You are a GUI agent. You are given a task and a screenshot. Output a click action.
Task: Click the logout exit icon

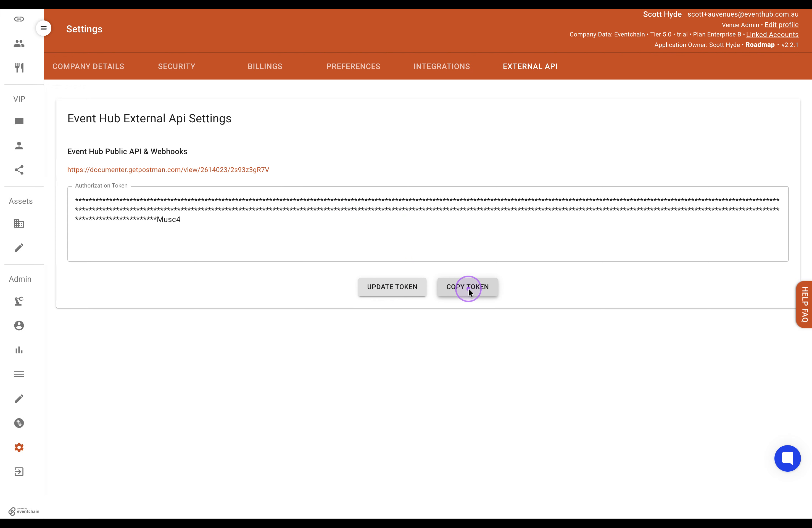(19, 472)
